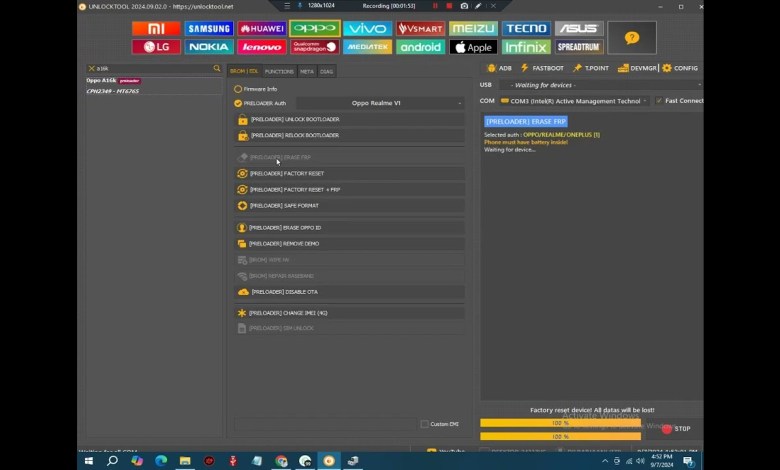Select the Tecno brand logo
The image size is (780, 470).
click(x=526, y=29)
